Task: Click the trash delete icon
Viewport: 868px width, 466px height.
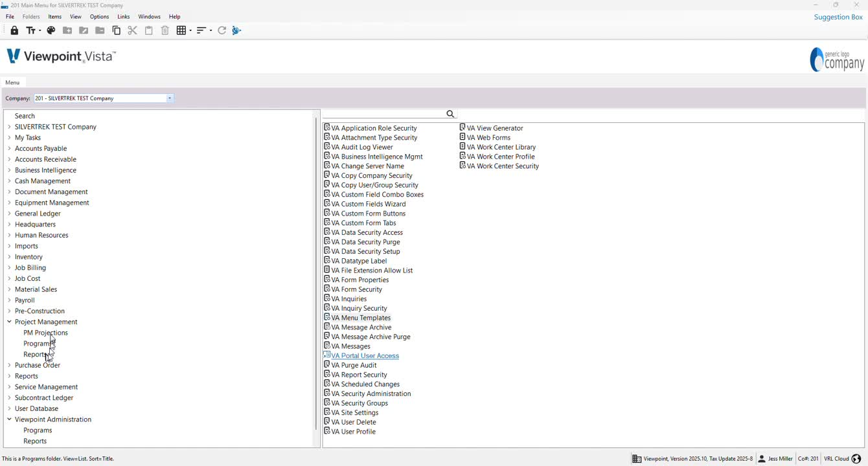Action: (x=165, y=30)
